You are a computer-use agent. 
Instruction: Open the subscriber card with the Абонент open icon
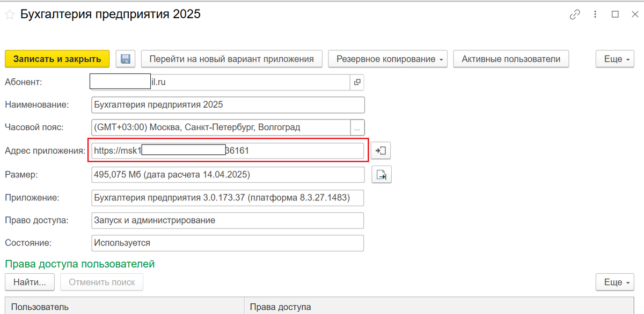point(357,83)
